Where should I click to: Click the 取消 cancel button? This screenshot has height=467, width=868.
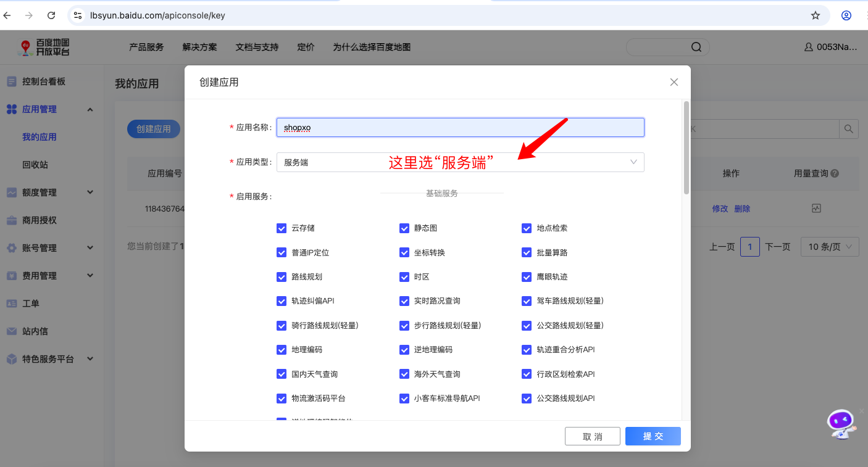(593, 436)
